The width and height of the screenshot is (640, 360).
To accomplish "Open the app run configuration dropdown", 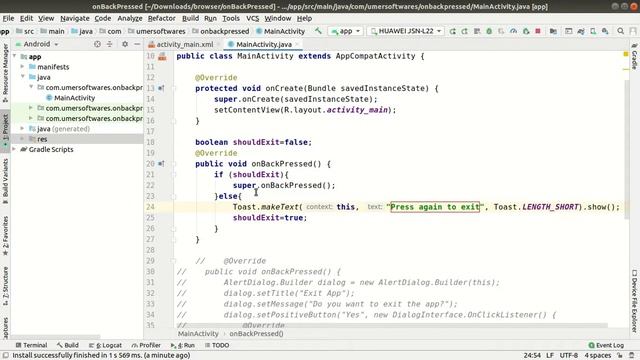I will pyautogui.click(x=346, y=31).
